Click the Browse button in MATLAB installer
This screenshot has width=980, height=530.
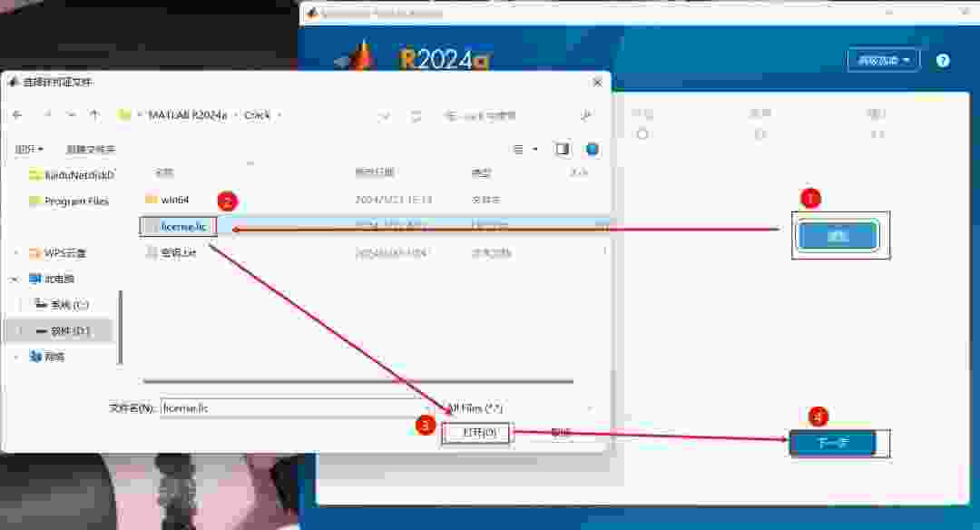(x=838, y=236)
